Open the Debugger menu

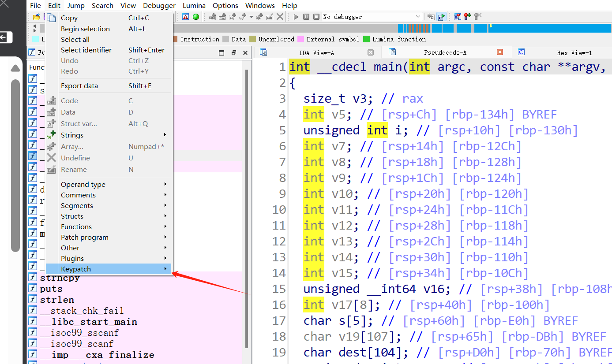(x=159, y=6)
